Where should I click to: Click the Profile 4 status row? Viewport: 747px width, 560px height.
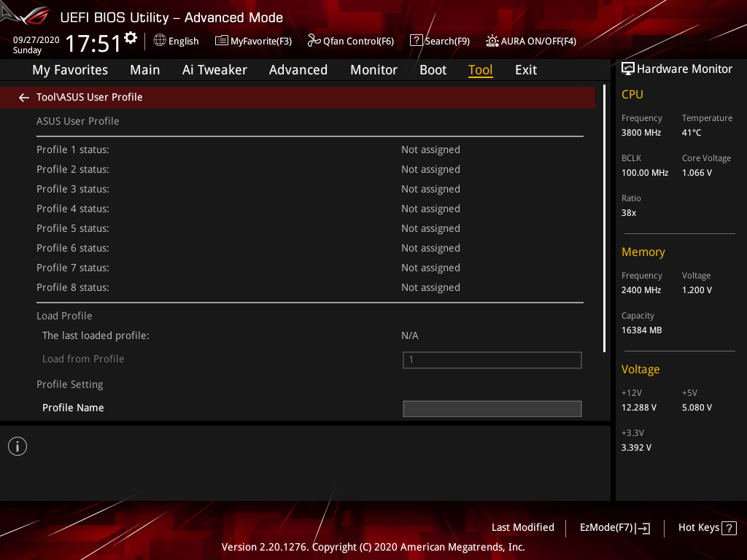pyautogui.click(x=309, y=209)
